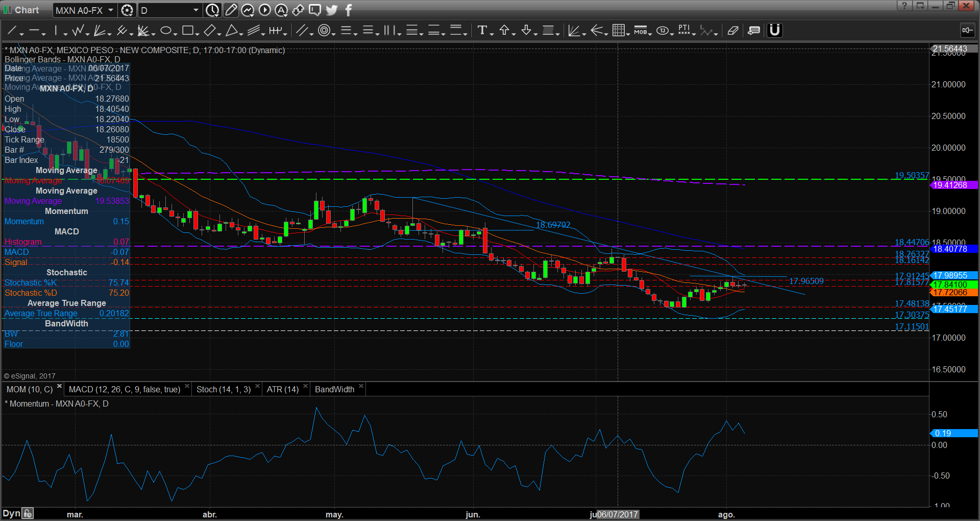Expand the text tool options arrow
980x521 pixels.
click(492, 34)
